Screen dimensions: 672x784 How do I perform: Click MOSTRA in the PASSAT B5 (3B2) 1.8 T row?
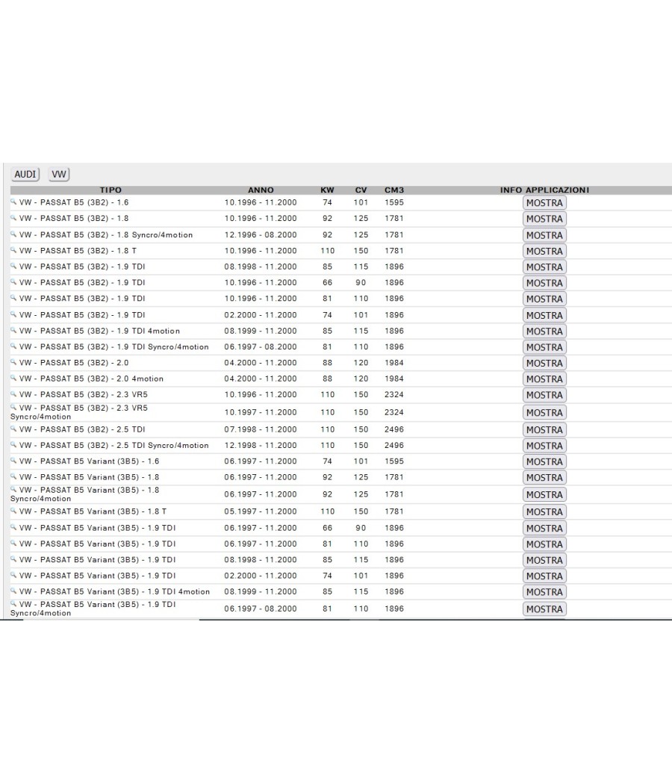[544, 251]
